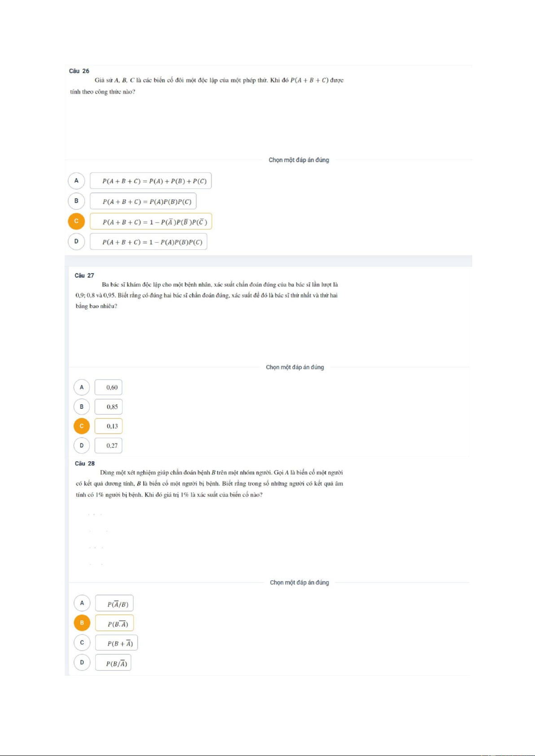Pick the 0,60 answer box
The height and width of the screenshot is (756, 535).
click(x=109, y=387)
